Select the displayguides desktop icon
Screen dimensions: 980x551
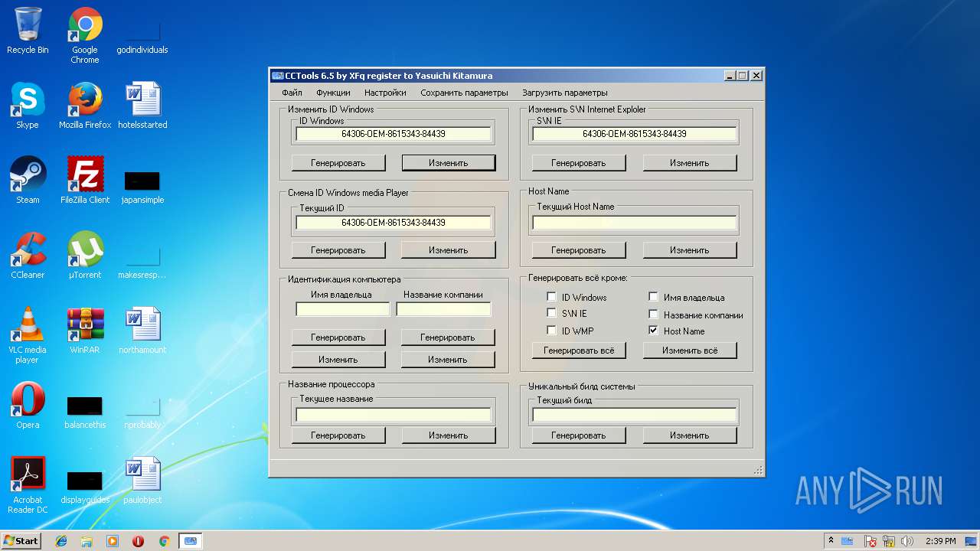tap(85, 487)
